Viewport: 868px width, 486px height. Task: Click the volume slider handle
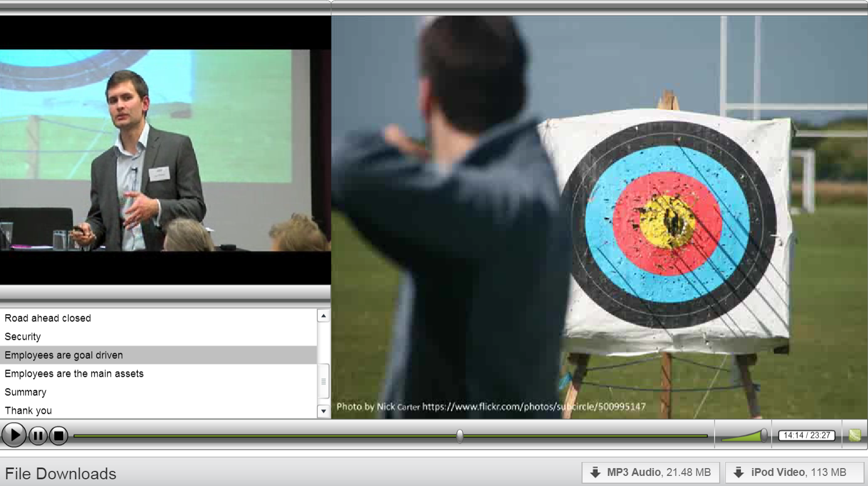(x=764, y=435)
